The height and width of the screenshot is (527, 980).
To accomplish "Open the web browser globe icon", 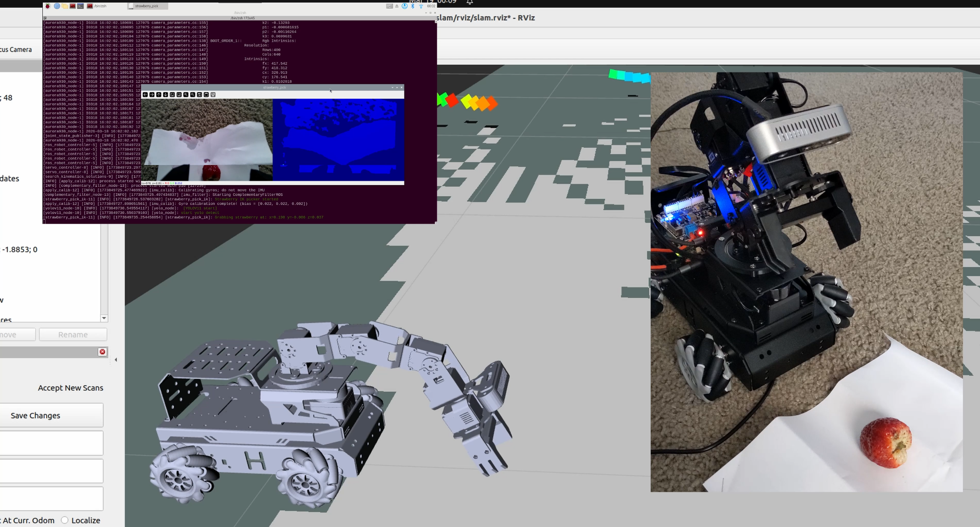I will coord(57,6).
